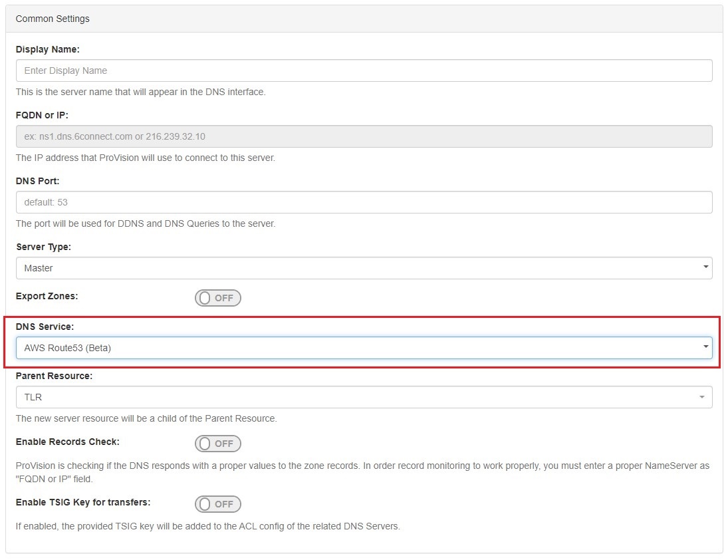This screenshot has height=560, width=728.
Task: Enable the Records Check switch
Action: (x=218, y=444)
